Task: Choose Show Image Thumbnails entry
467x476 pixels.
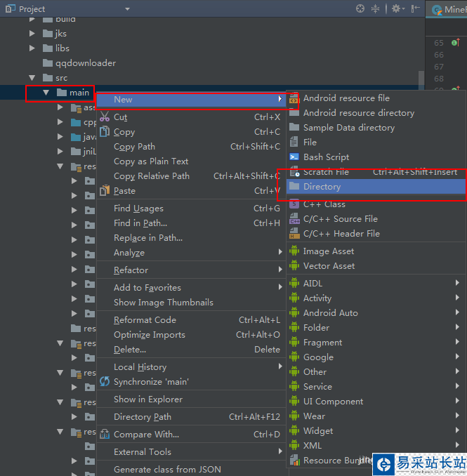Action: tap(191, 303)
